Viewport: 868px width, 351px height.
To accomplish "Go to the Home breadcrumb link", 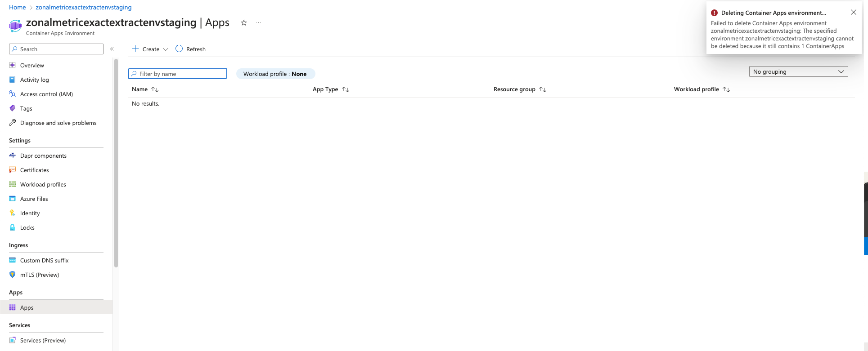I will [18, 7].
